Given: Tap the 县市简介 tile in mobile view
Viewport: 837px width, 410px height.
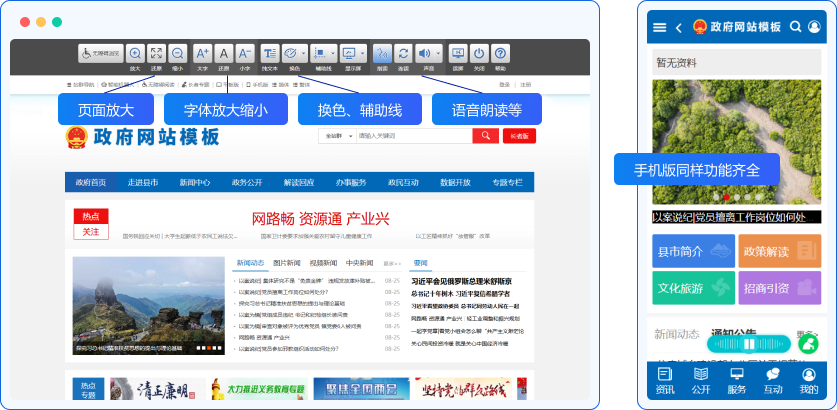Looking at the screenshot, I should point(690,251).
